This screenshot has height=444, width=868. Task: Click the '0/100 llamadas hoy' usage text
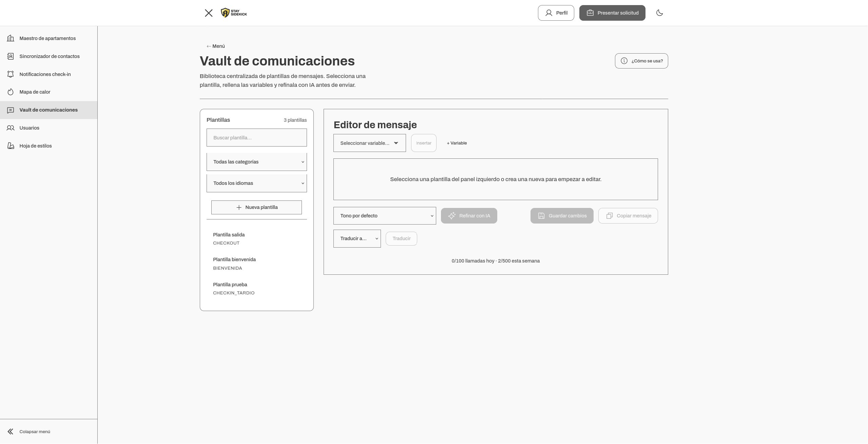[x=473, y=261]
